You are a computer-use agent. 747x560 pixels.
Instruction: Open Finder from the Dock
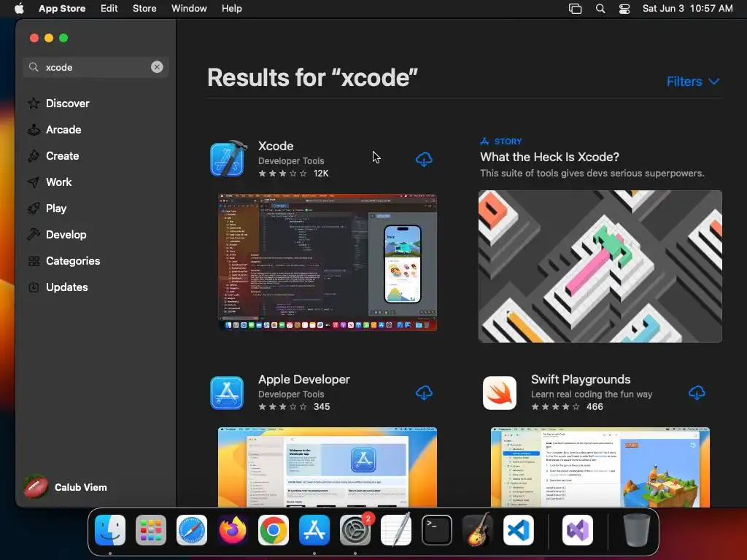(x=110, y=530)
